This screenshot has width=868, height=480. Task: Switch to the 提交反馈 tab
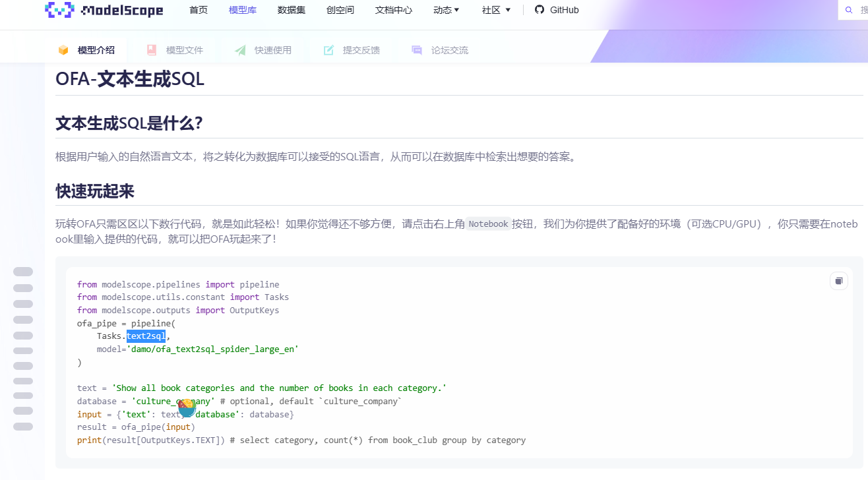pos(352,50)
